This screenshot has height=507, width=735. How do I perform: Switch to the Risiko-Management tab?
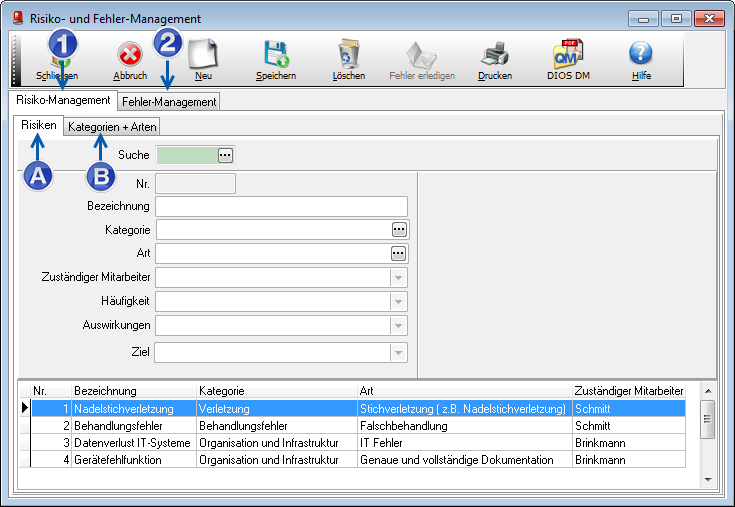pyautogui.click(x=63, y=100)
